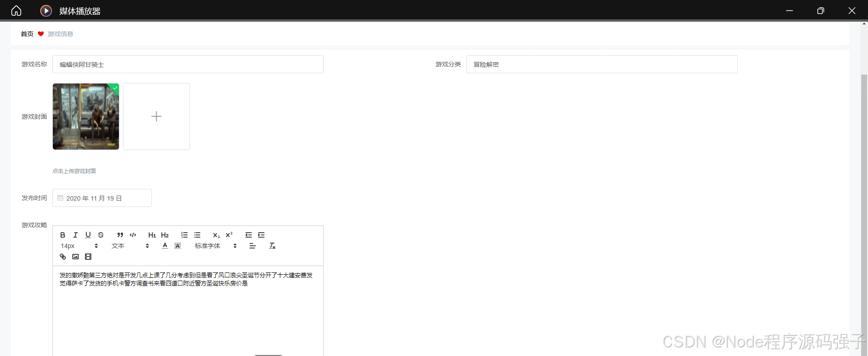Insert a hyperlink

click(x=63, y=257)
